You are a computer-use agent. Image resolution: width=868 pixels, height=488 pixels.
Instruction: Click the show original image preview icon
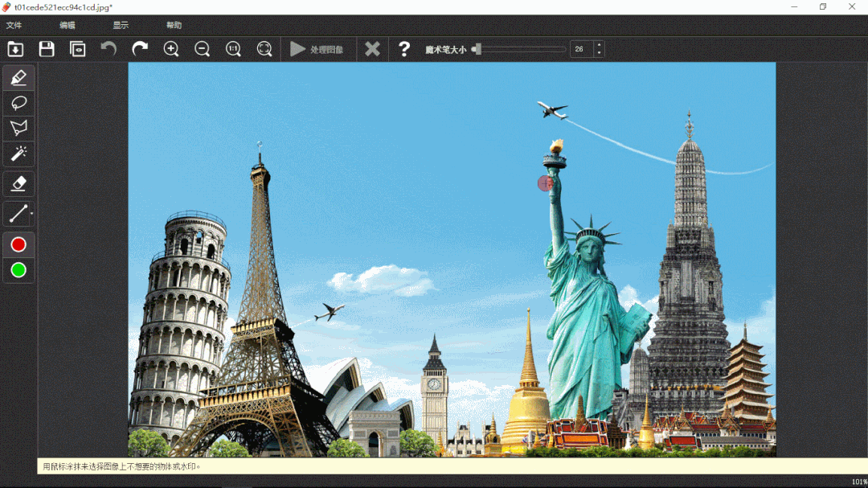pyautogui.click(x=77, y=49)
